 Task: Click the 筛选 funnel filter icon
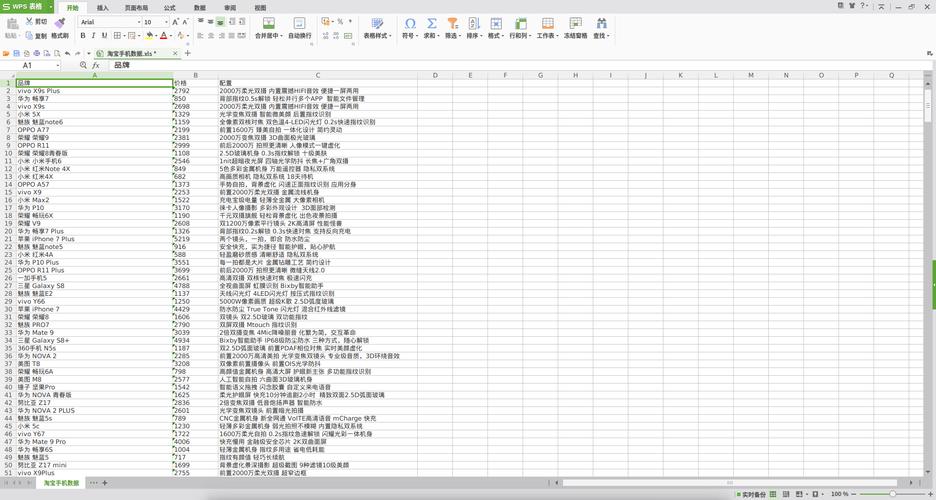click(452, 23)
